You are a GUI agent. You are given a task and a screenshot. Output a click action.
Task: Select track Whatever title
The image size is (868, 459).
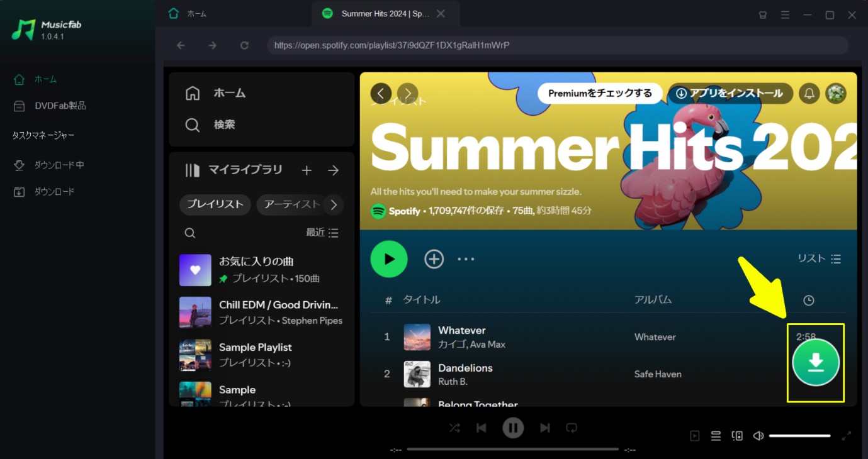(462, 330)
